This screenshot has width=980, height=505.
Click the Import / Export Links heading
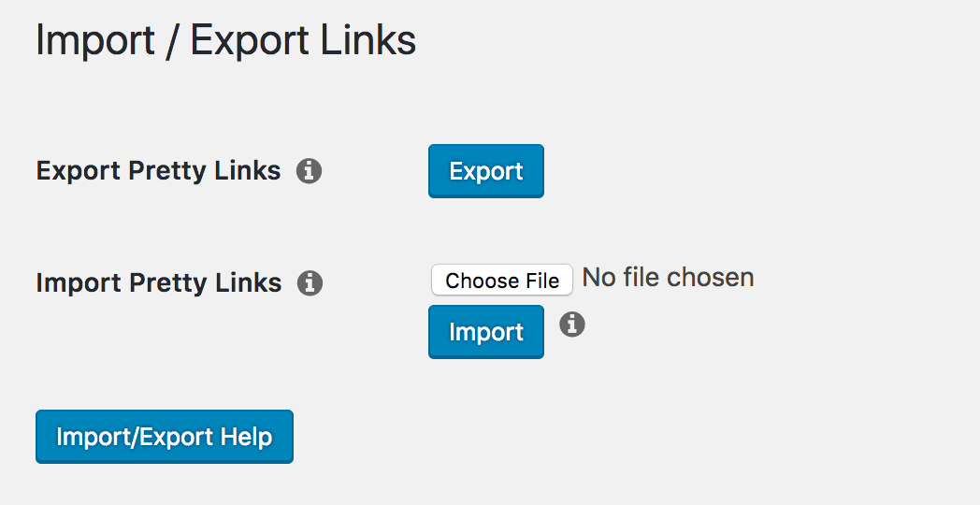[x=225, y=40]
